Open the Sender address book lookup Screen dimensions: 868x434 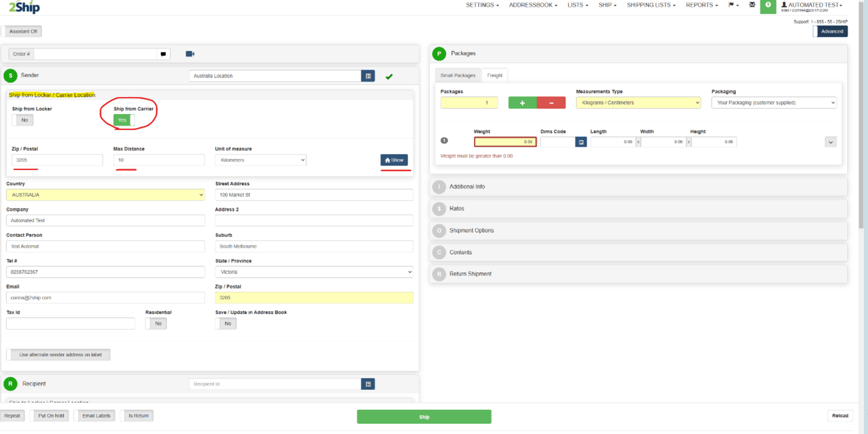(x=368, y=76)
